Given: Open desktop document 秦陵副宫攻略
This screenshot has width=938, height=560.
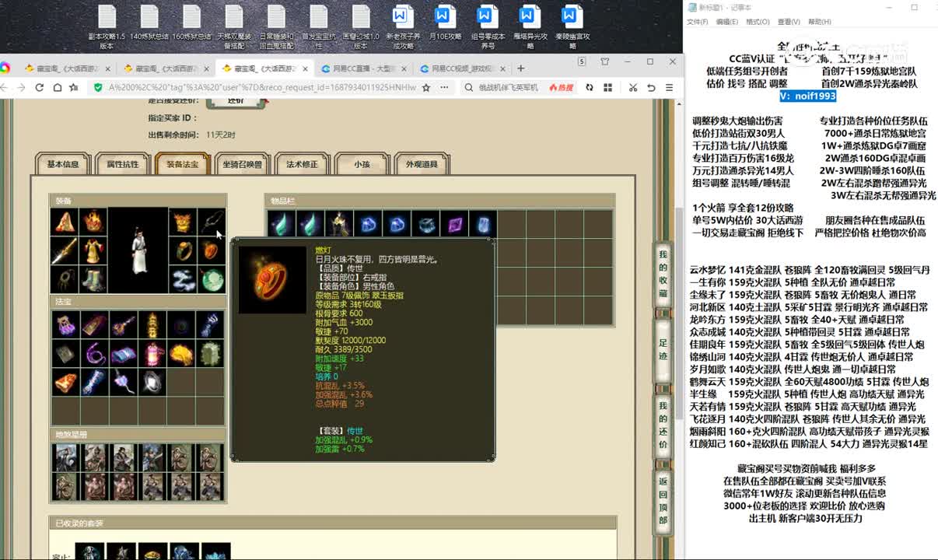Looking at the screenshot, I should pos(572,26).
